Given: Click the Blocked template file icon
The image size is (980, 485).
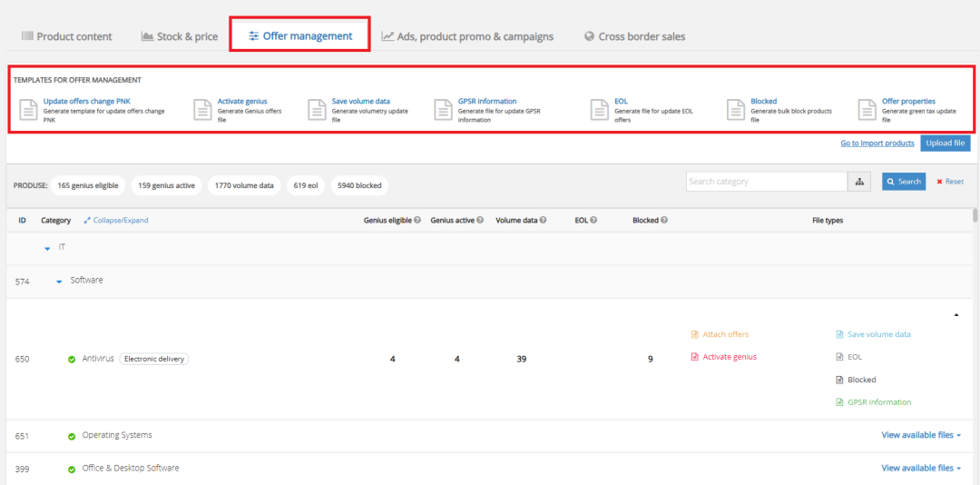Looking at the screenshot, I should tap(735, 110).
